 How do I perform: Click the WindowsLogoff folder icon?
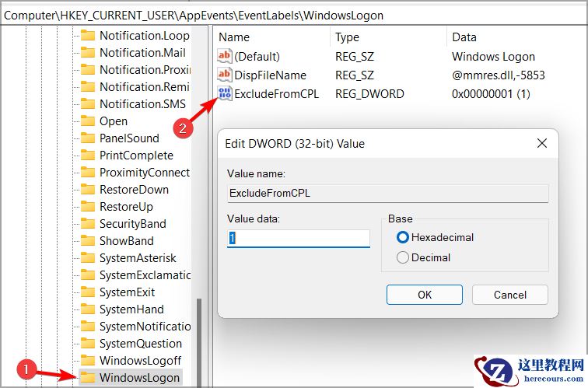88,361
